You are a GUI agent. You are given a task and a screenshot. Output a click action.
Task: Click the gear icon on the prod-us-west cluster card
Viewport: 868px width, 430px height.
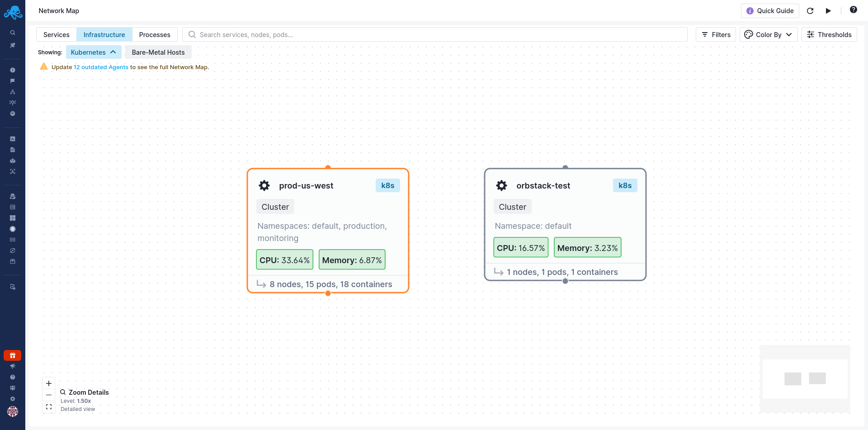pyautogui.click(x=264, y=185)
